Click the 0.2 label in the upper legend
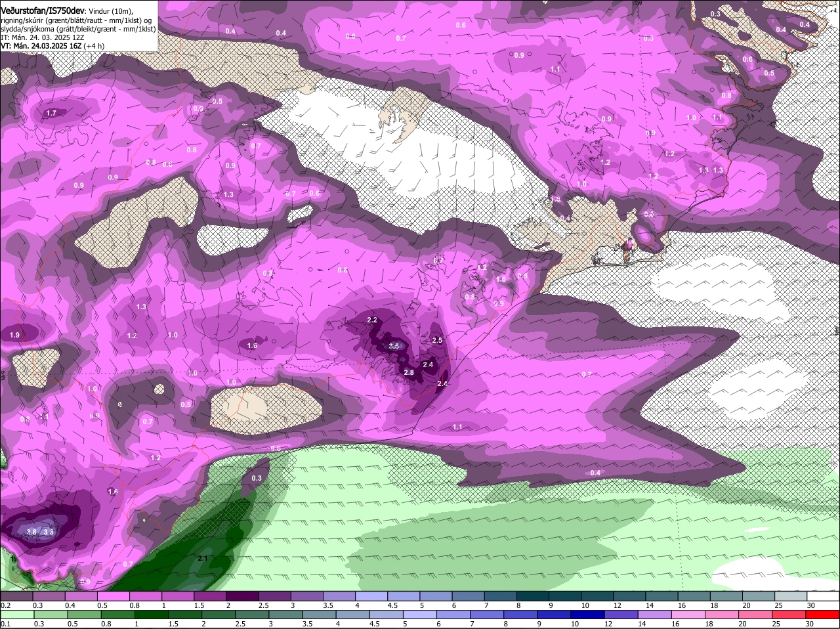 (5, 605)
